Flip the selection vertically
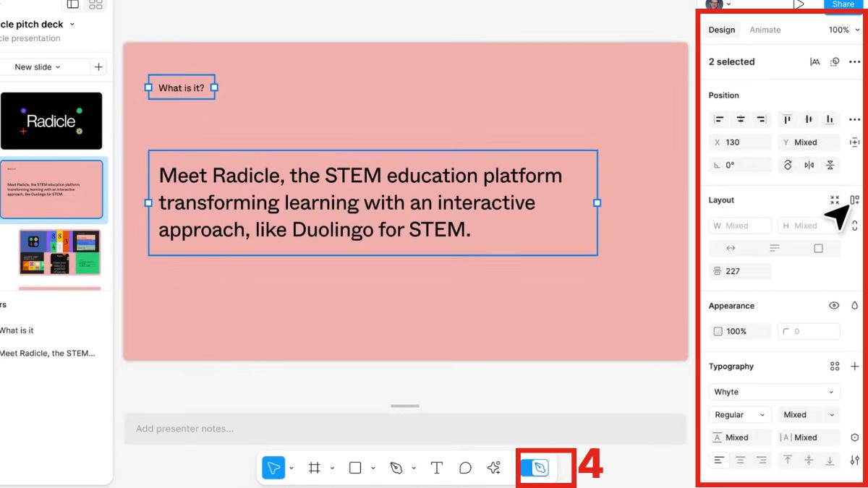Viewport: 868px width, 488px height. pyautogui.click(x=830, y=165)
